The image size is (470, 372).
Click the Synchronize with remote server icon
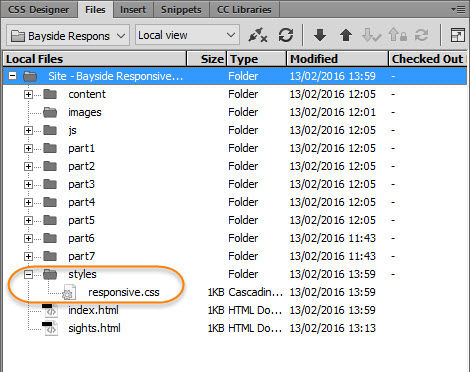tap(421, 35)
